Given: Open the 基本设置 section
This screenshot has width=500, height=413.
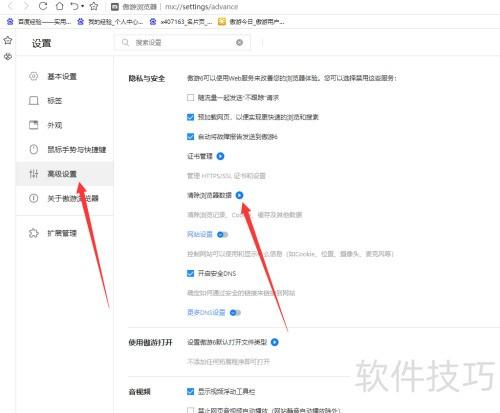Looking at the screenshot, I should [x=65, y=76].
